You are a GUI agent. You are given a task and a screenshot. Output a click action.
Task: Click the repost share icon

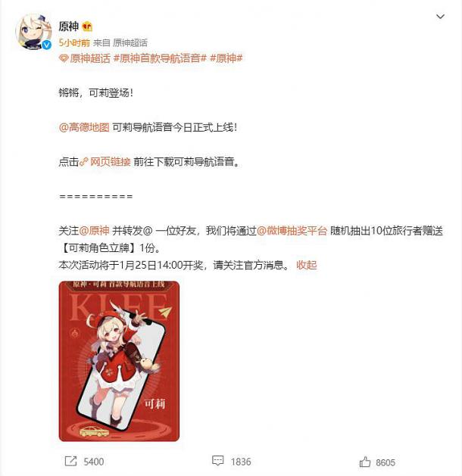[70, 461]
